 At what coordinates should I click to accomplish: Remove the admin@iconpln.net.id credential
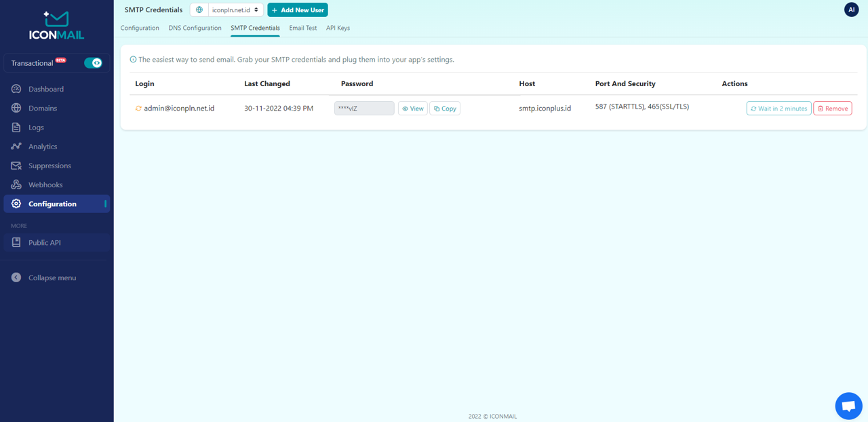(x=832, y=109)
